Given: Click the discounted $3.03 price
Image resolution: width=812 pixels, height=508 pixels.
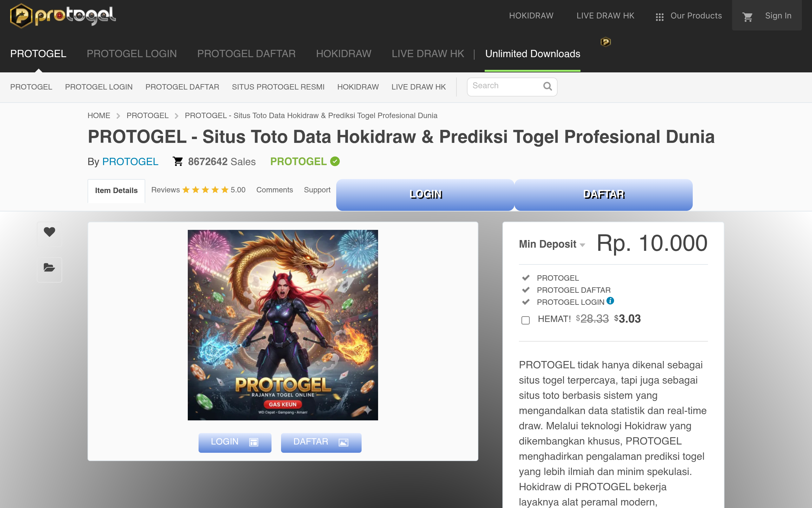Looking at the screenshot, I should (627, 318).
